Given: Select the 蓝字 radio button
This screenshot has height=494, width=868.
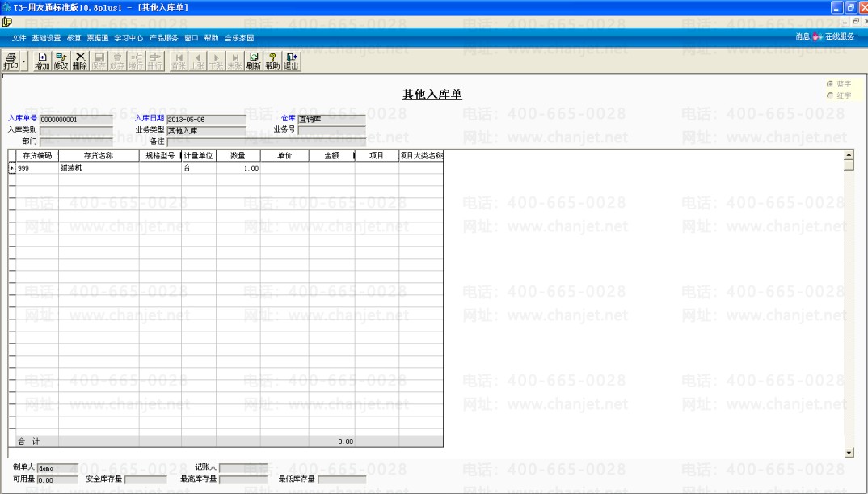Looking at the screenshot, I should pos(830,84).
